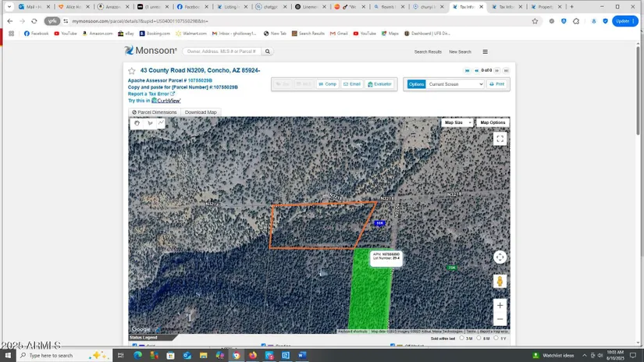Select the hand pan tool on map
The image size is (644, 362).
tap(137, 123)
